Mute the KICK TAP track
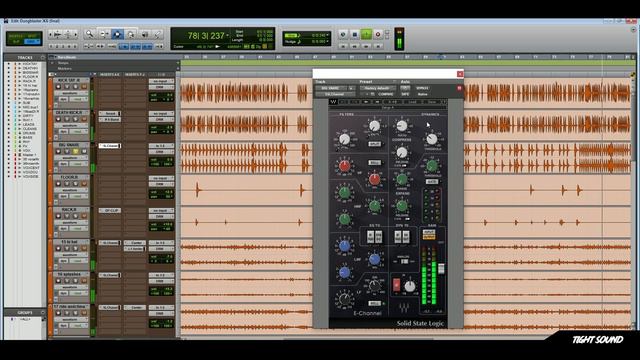The image size is (640, 360). coord(84,87)
